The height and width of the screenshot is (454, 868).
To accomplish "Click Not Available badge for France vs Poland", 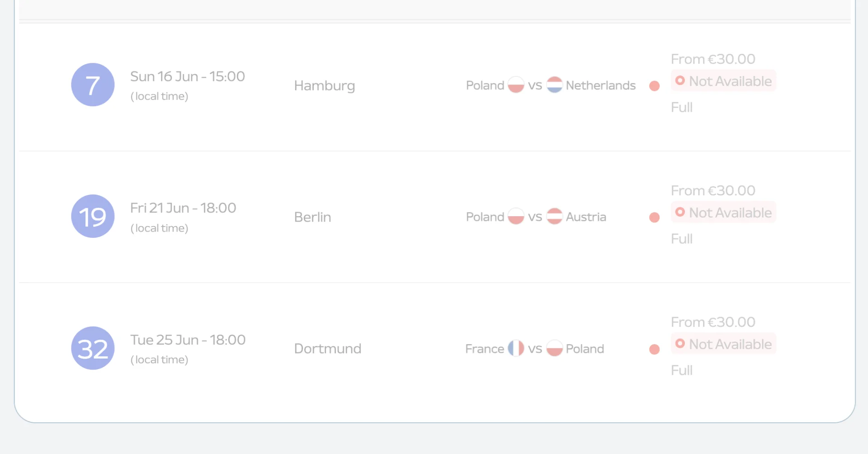I will 723,344.
